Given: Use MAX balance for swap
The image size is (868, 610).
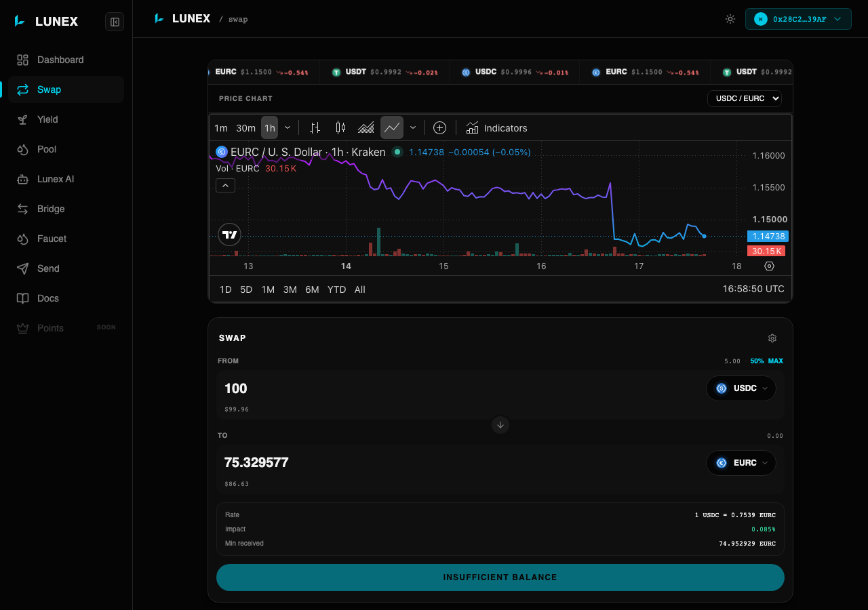Looking at the screenshot, I should pos(776,361).
